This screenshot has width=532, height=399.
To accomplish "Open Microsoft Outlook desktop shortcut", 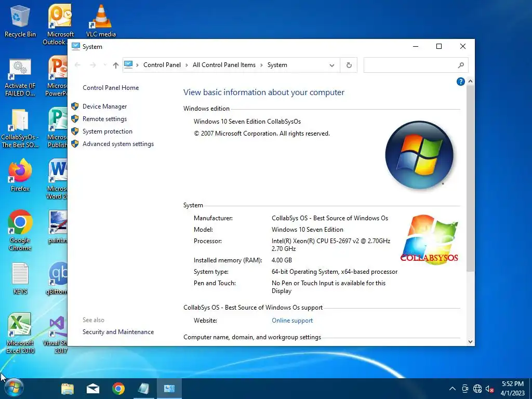I will pos(60,24).
